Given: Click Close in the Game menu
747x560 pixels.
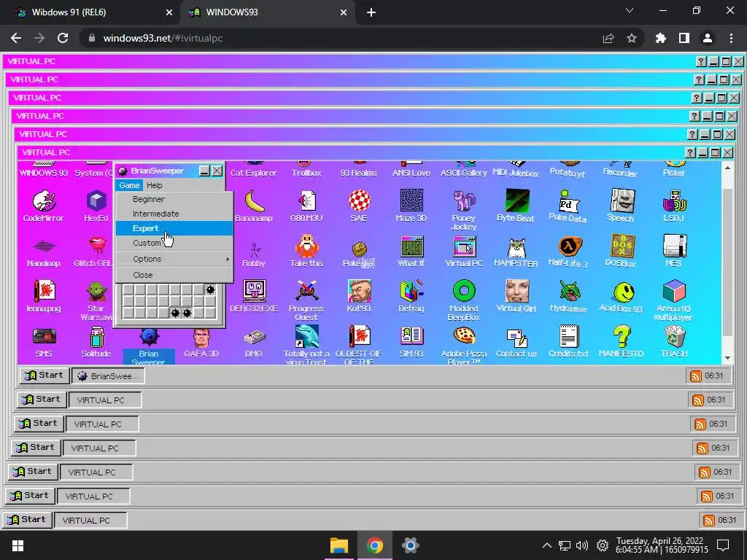Looking at the screenshot, I should tap(174, 275).
